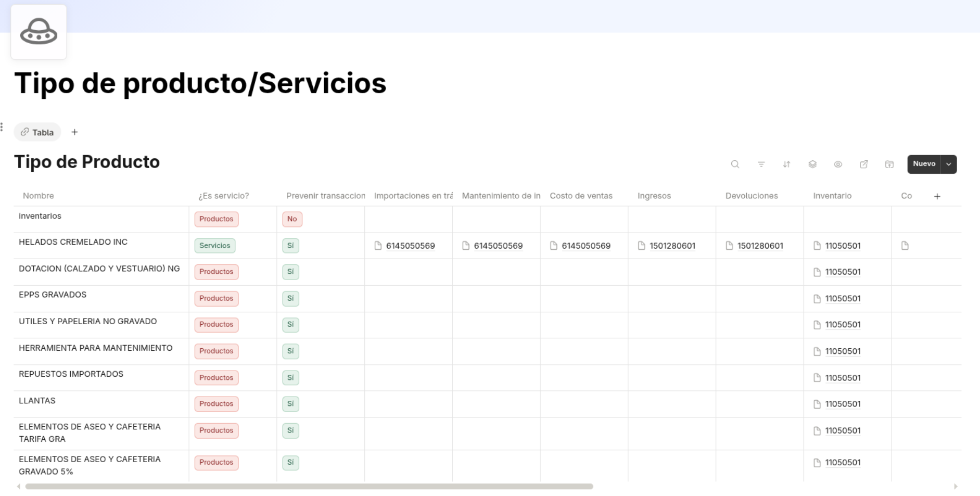Click the horizontal scrollbar thumb

[x=309, y=487]
